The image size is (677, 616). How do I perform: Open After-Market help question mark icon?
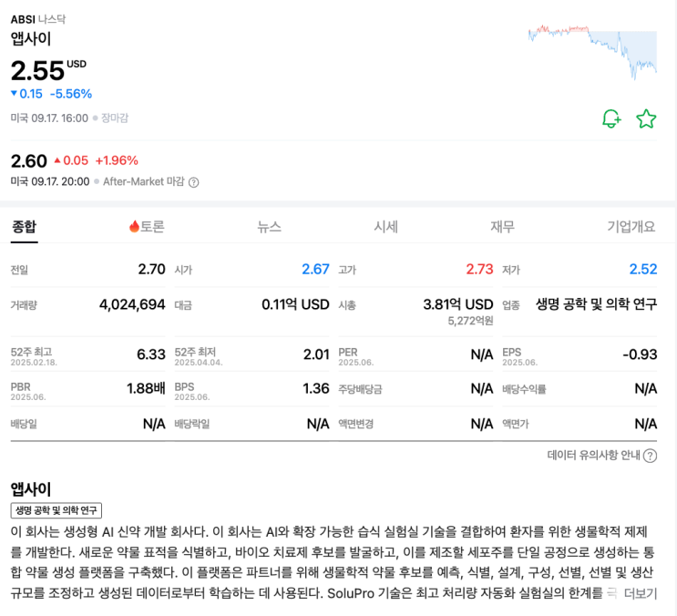pos(194,182)
